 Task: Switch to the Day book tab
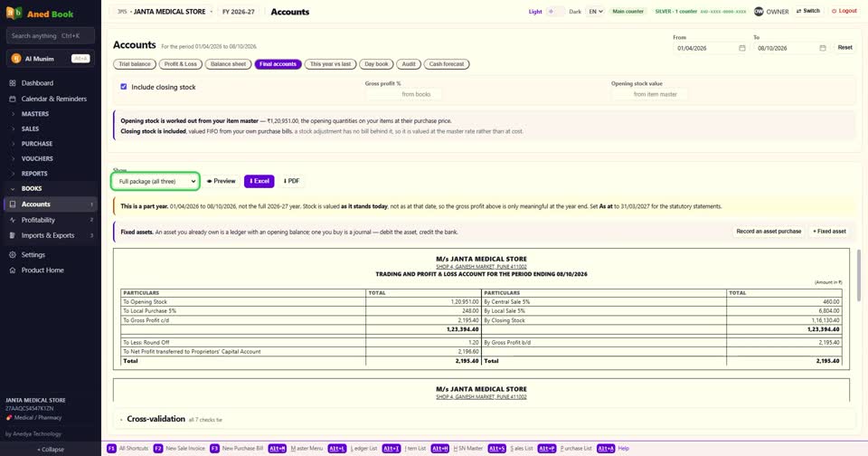click(x=376, y=64)
